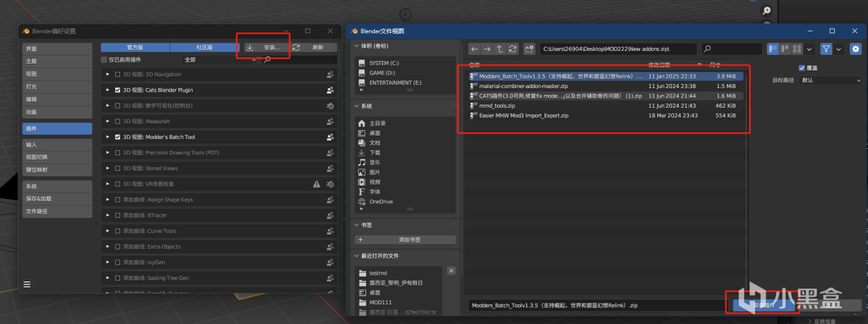
Task: Click the funnel filter icon
Action: pos(826,49)
